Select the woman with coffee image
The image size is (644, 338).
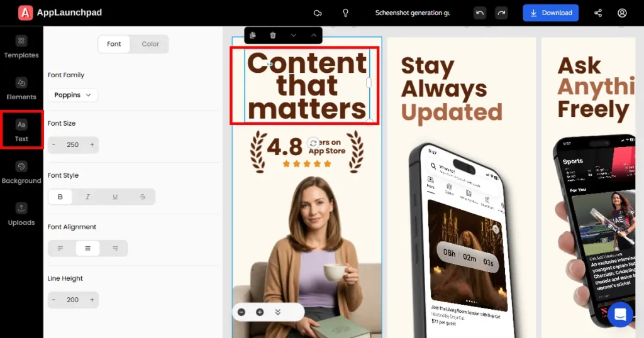pos(307,257)
